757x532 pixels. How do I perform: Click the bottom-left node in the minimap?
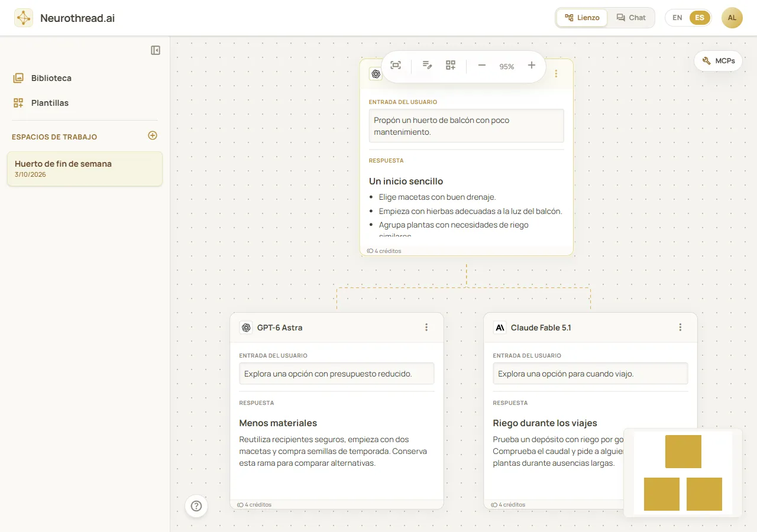click(x=662, y=494)
